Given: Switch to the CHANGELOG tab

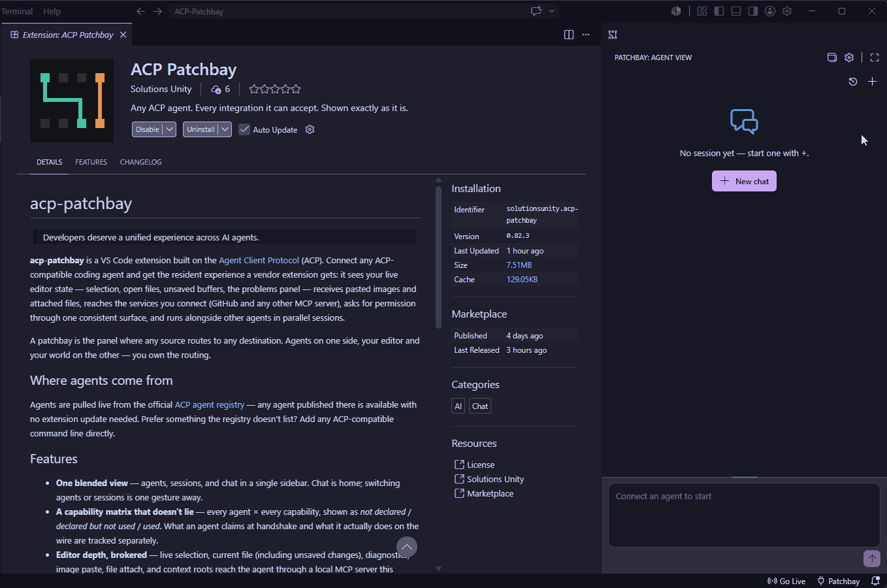Looking at the screenshot, I should (140, 162).
